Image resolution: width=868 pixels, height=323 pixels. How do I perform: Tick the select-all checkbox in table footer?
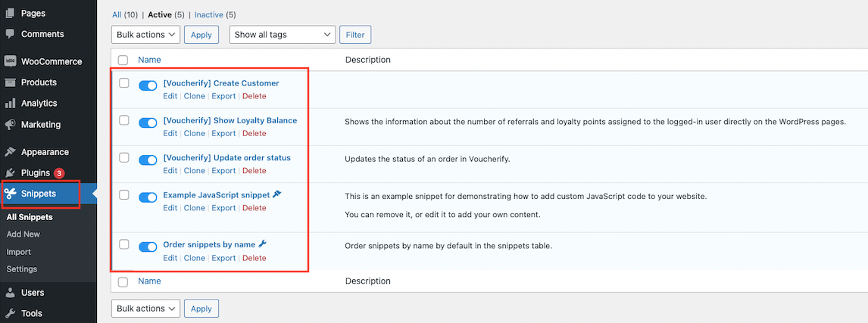pos(123,281)
